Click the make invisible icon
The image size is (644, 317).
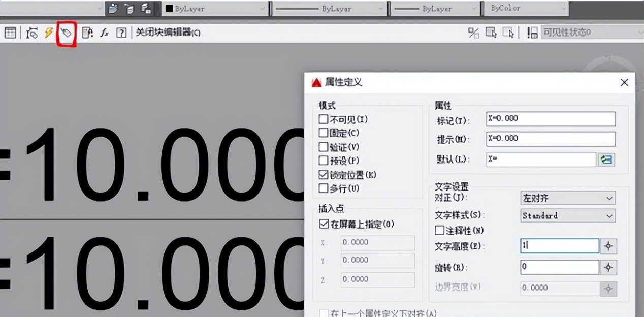(508, 33)
